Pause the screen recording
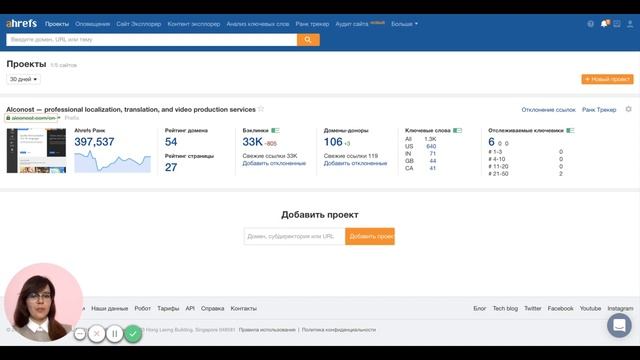The image size is (640, 360). (115, 333)
